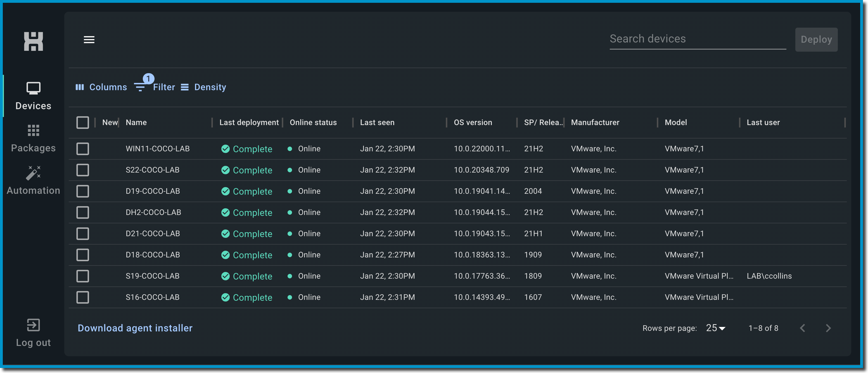Click Jan 22, 2:27PM last seen cell
Viewport: 868px width, 373px height.
coord(388,255)
